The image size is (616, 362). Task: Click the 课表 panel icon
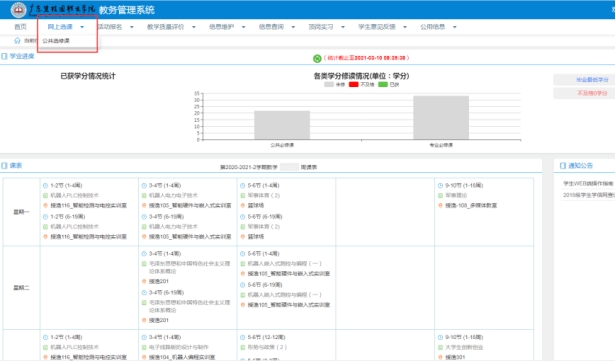pyautogui.click(x=4, y=165)
